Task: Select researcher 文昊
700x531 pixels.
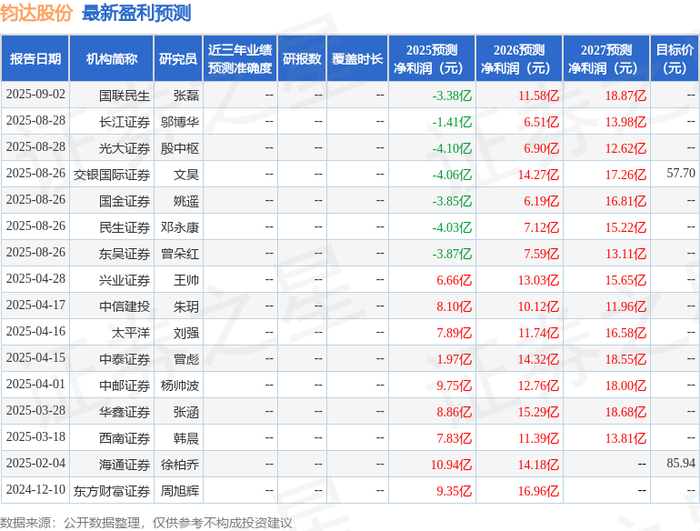Action: (x=186, y=174)
